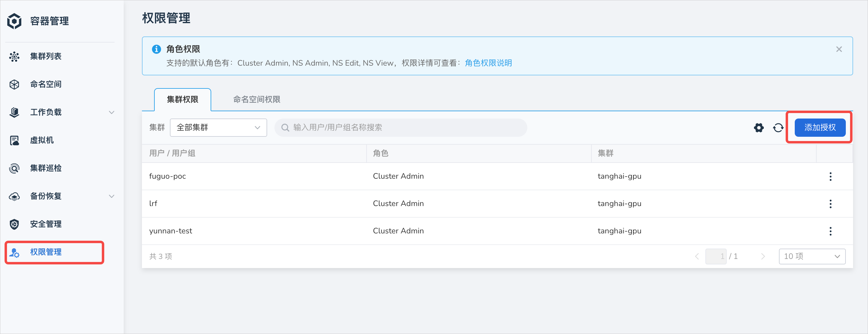Click the 添加授权 button

click(x=820, y=128)
